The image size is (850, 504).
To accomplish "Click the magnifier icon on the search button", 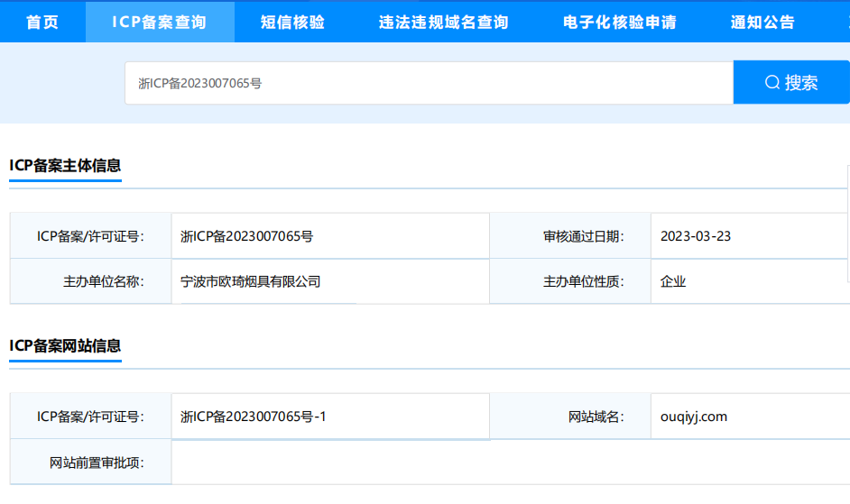I will point(771,83).
